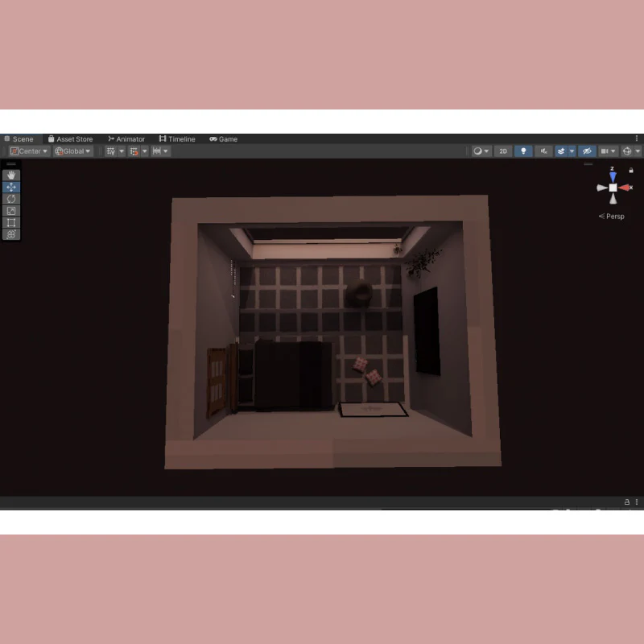
Task: Toggle scene audio mute
Action: [544, 151]
